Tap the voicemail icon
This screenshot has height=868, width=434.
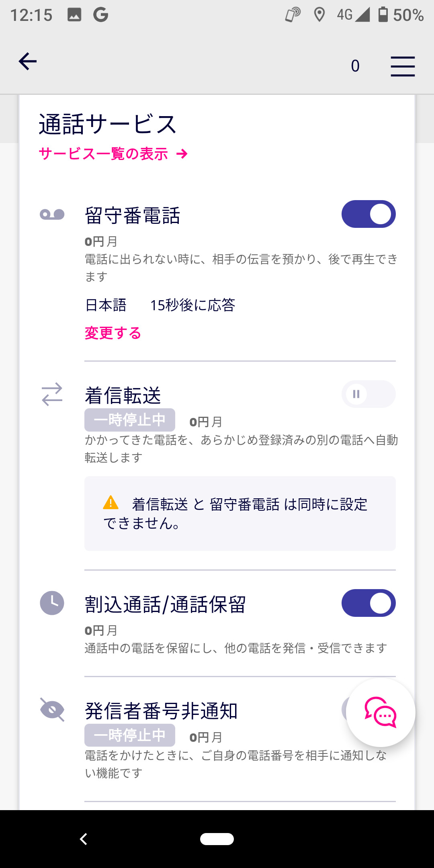52,215
